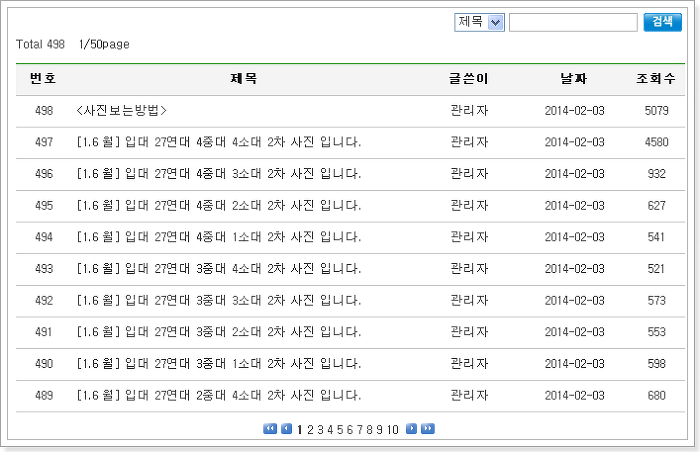The image size is (700, 452).
Task: Click view count 521
Action: click(656, 268)
